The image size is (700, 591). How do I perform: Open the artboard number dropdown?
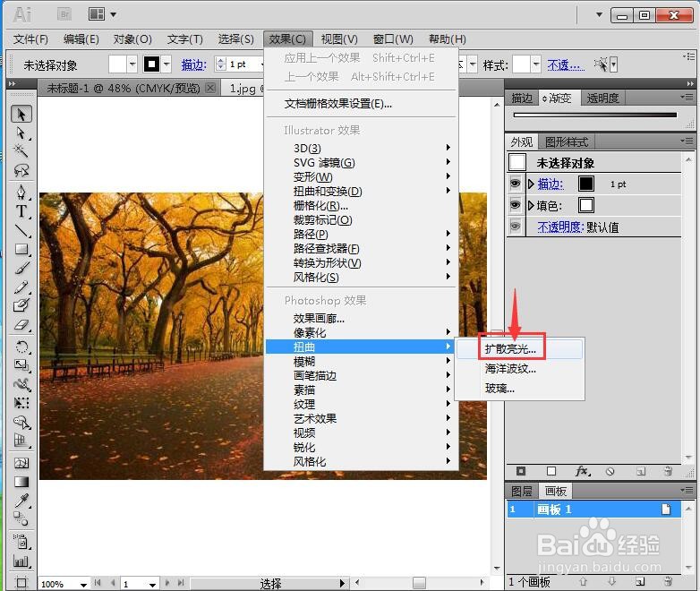[x=152, y=584]
